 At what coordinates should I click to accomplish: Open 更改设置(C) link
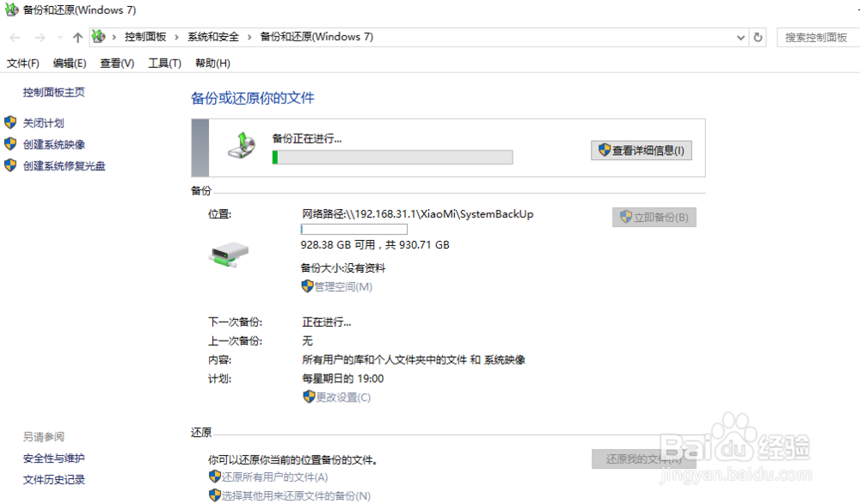(343, 397)
